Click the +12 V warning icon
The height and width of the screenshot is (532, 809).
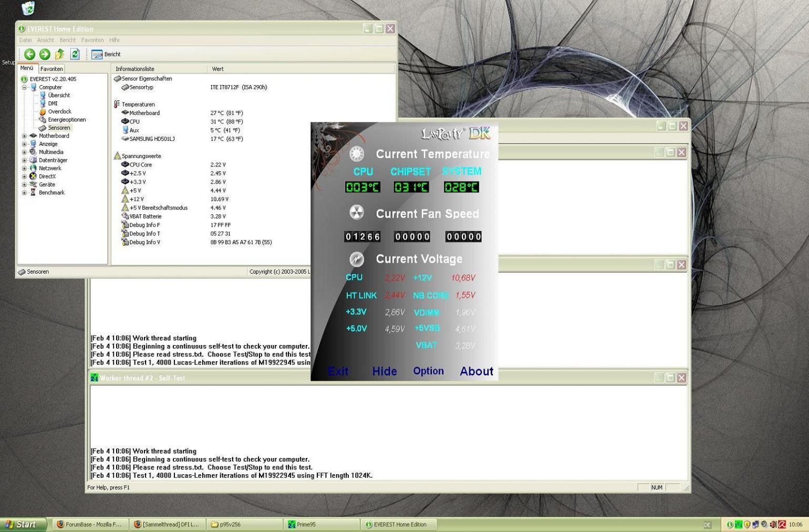click(125, 199)
